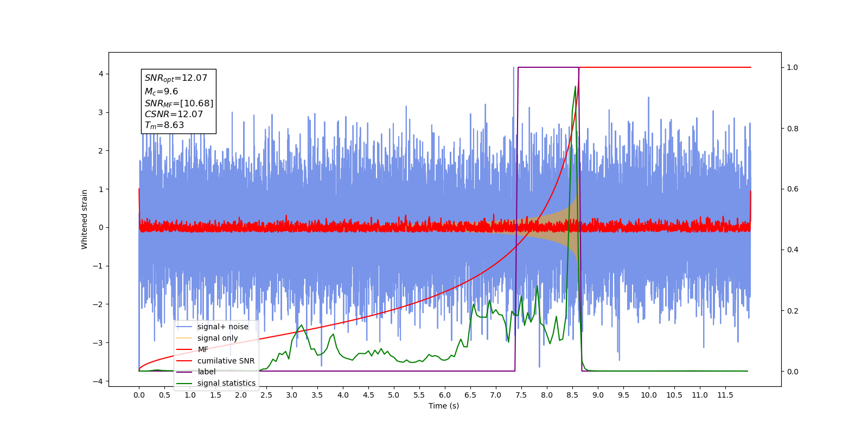Click the right-axis 0.6 tick label

pos(793,189)
